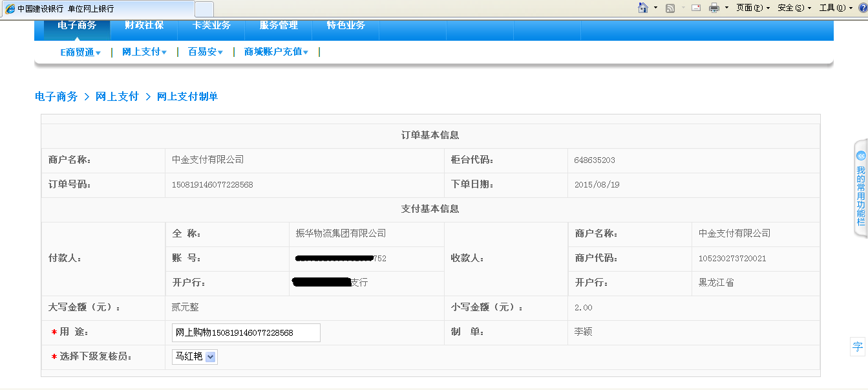Click the 网上支付制单 breadcrumb link
Image resolution: width=868 pixels, height=390 pixels.
coord(187,96)
